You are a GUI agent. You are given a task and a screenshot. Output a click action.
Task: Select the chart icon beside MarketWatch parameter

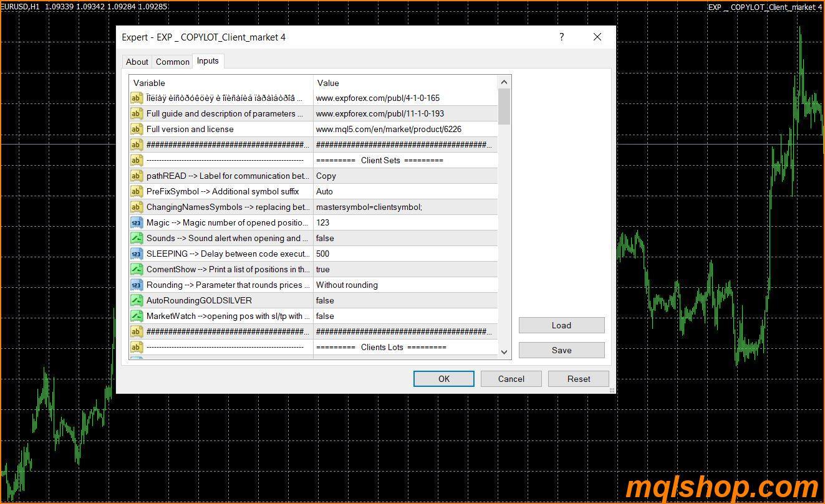pyautogui.click(x=136, y=316)
